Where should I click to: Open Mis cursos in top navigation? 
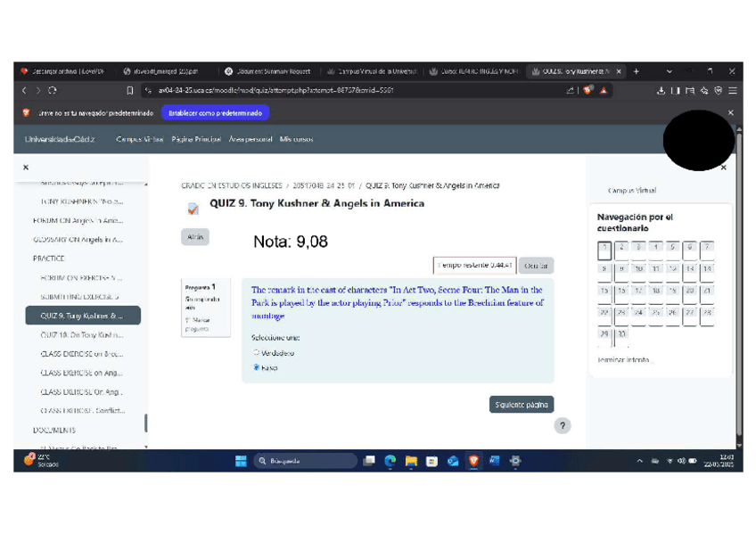(296, 139)
